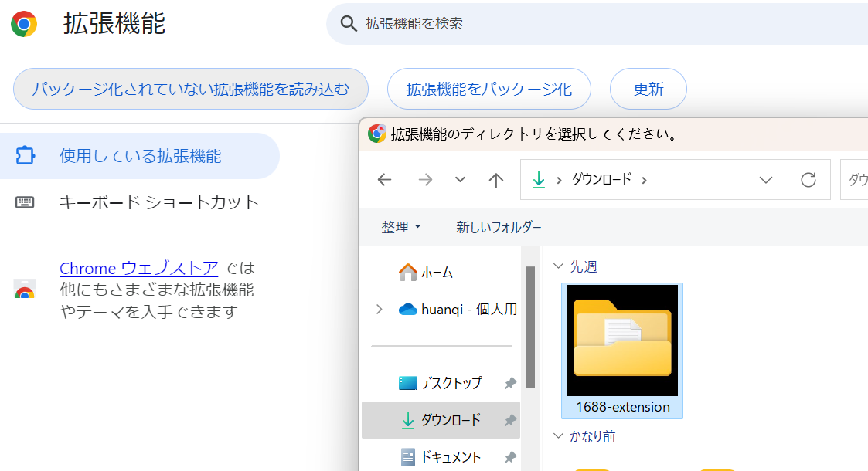Expand the huanqi - 個人用 tree node
This screenshot has height=471, width=868.
(378, 309)
